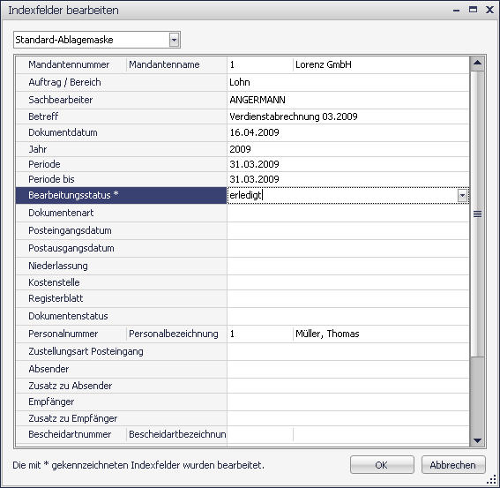This screenshot has height=488, width=500.
Task: Click the vertical scrollbar thumb grip
Action: (477, 214)
